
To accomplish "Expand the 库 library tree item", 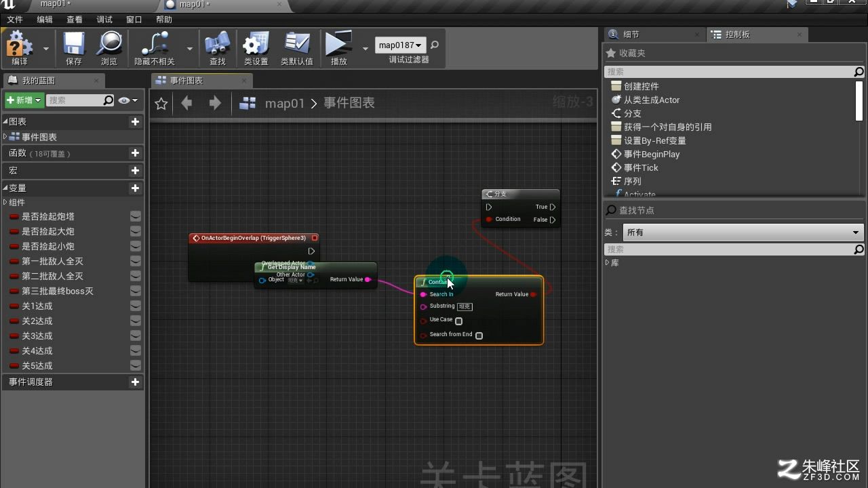I will tap(608, 263).
